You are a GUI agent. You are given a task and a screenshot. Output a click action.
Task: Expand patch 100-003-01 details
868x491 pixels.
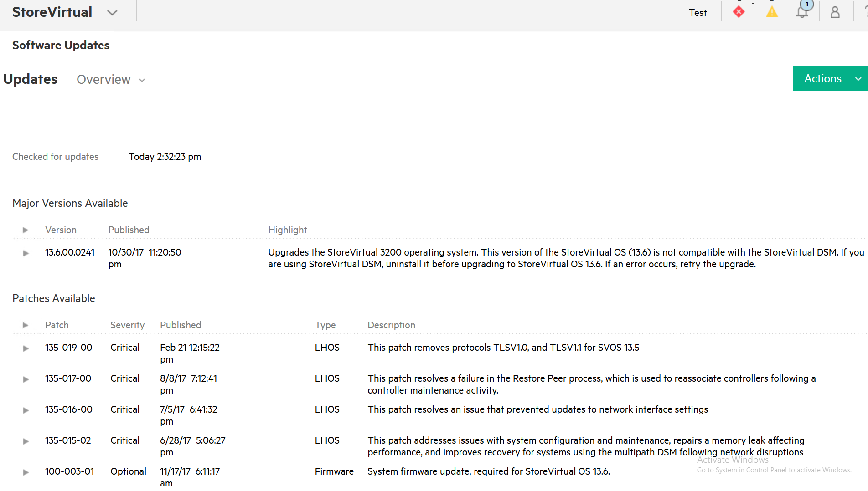[26, 472]
